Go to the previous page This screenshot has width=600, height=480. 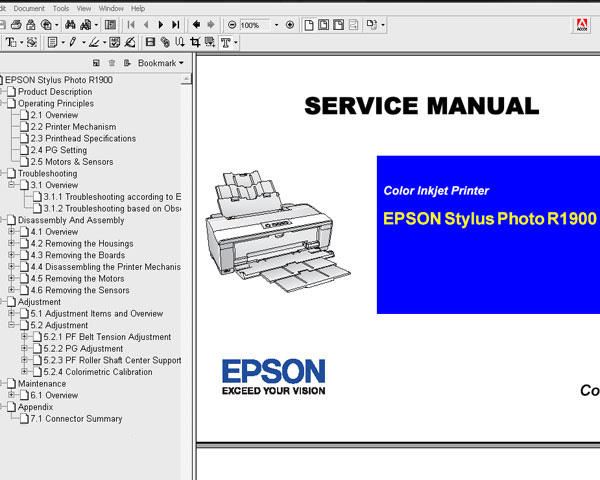click(146, 25)
